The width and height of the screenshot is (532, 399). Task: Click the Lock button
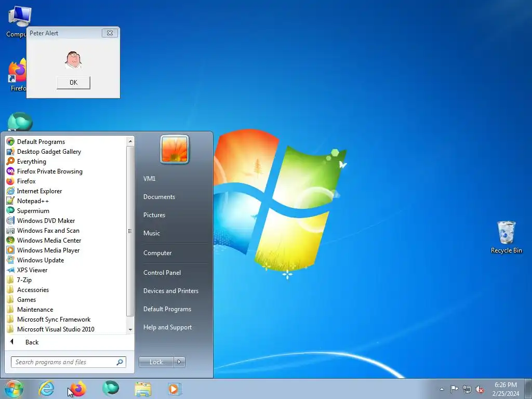pyautogui.click(x=156, y=362)
